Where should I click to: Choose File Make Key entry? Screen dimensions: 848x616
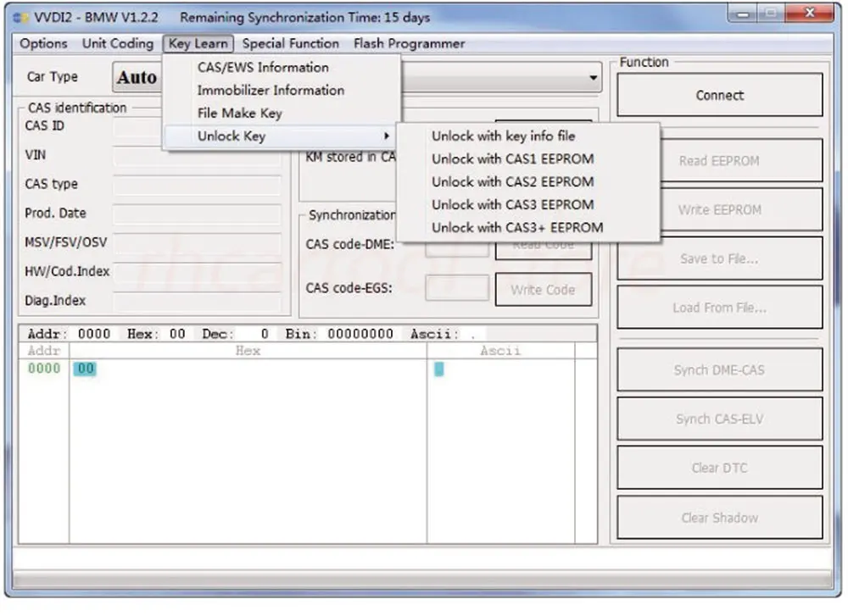[x=282, y=113]
